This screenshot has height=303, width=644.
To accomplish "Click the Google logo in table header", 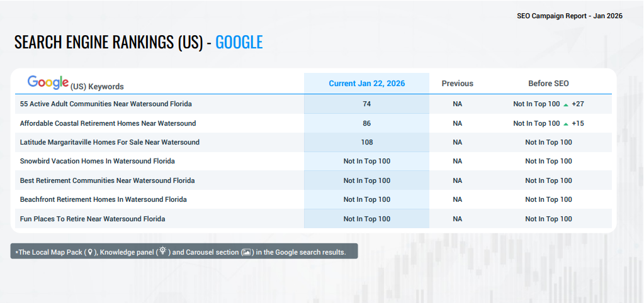I will tap(48, 82).
